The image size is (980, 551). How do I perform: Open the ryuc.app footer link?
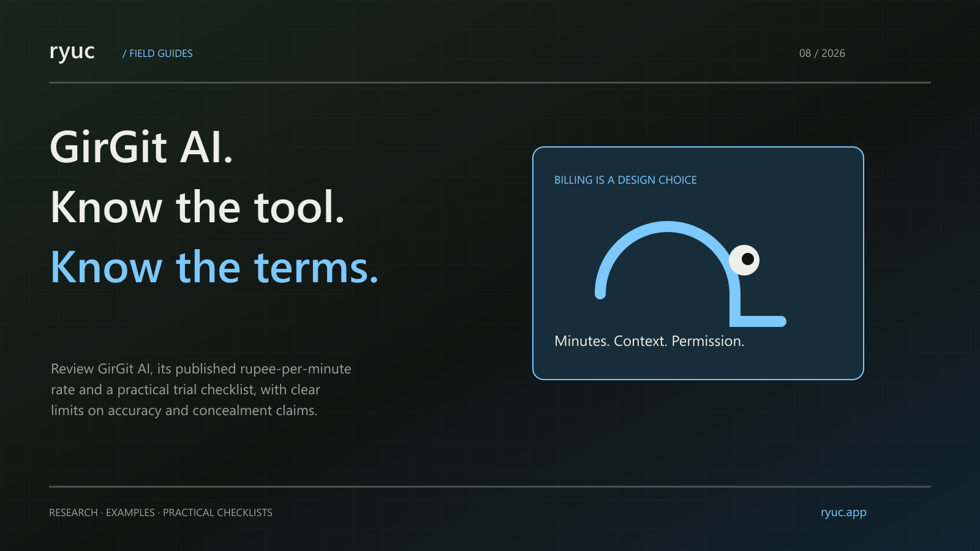pyautogui.click(x=843, y=512)
